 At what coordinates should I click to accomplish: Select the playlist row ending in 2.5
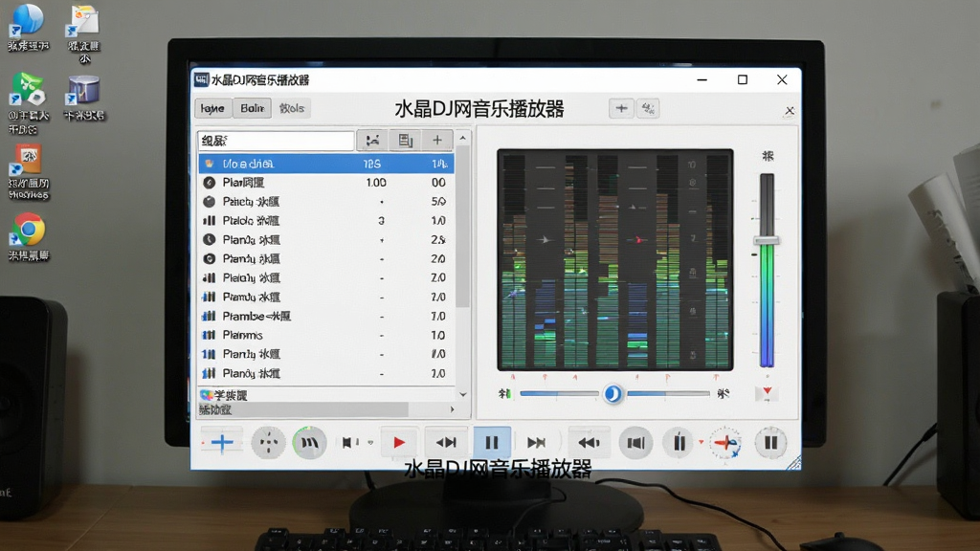click(325, 240)
